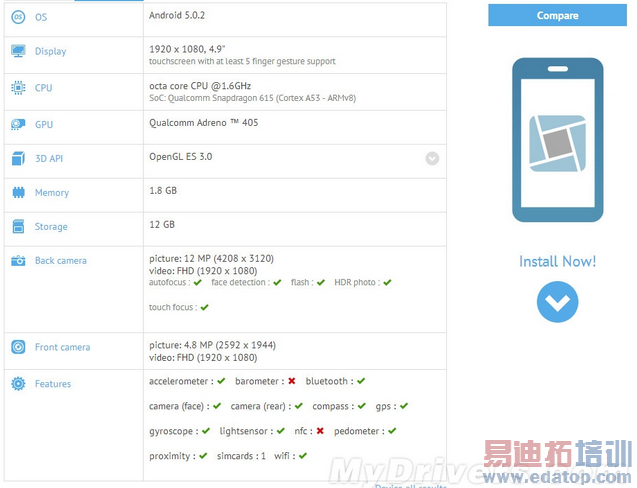Viewport: 637px width, 488px height.
Task: Click the phone illustration with GFXBench logo
Action: (x=557, y=140)
